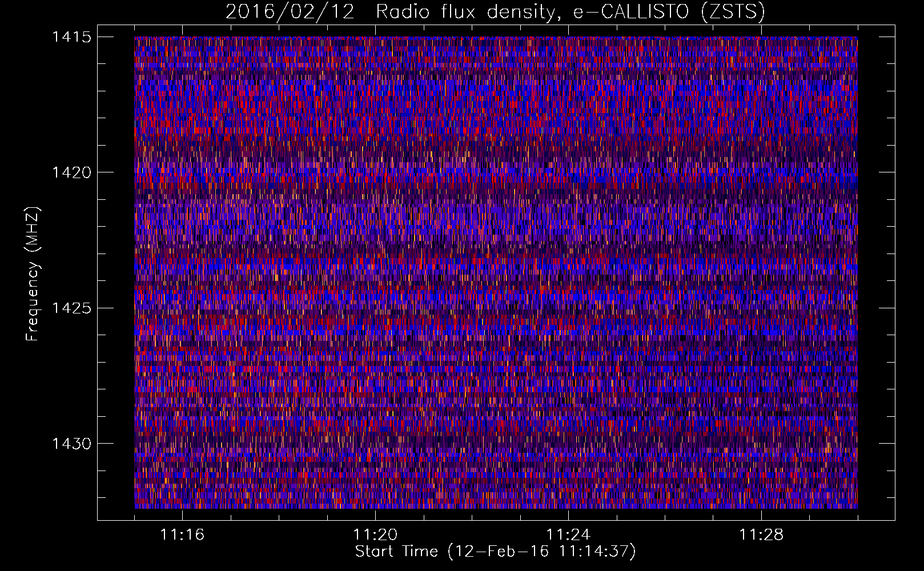Click the 11:20 time tick label
The image size is (924, 571).
[375, 534]
